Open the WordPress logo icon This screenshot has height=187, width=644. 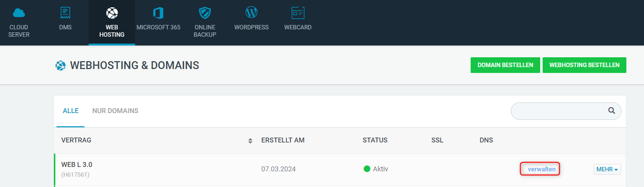pos(251,13)
